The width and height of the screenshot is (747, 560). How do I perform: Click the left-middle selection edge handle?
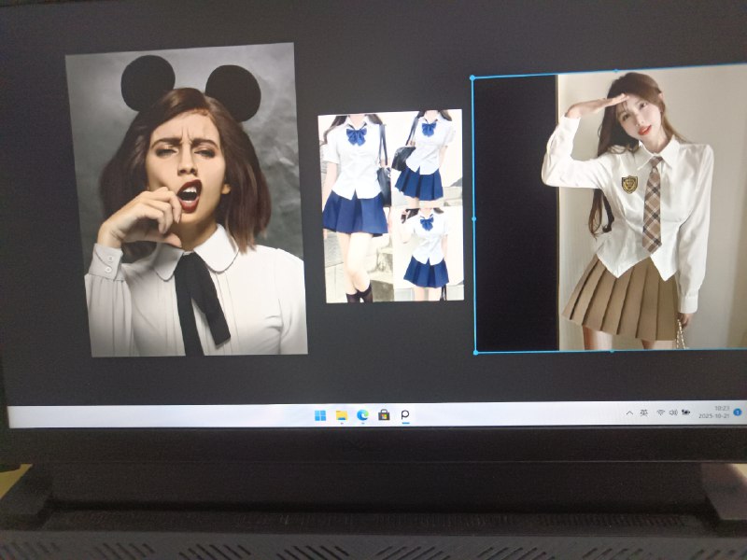(473, 218)
